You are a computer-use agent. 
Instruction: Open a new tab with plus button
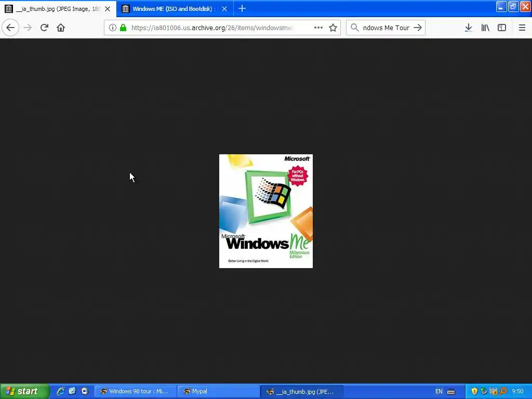click(242, 9)
